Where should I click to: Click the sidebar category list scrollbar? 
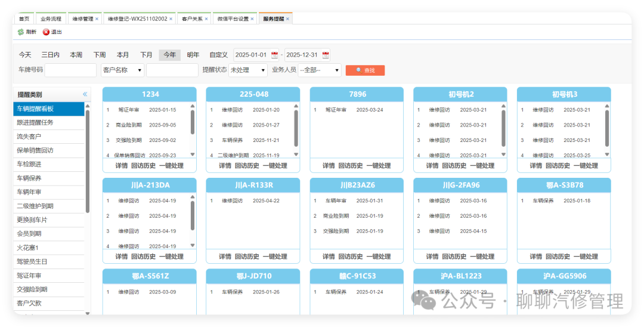88,161
